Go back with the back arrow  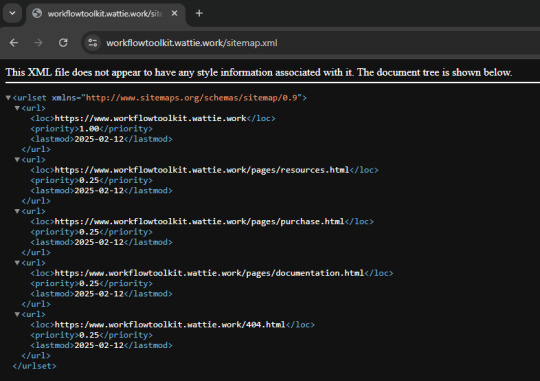pyautogui.click(x=14, y=43)
